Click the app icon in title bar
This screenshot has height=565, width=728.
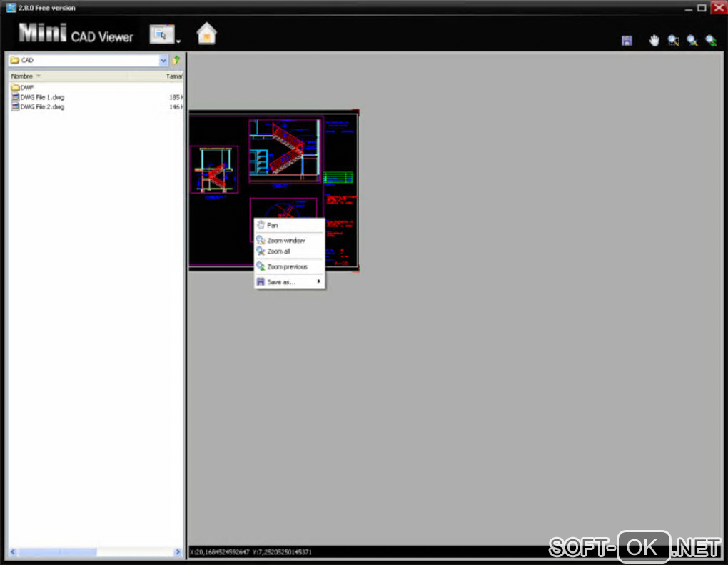click(x=11, y=7)
